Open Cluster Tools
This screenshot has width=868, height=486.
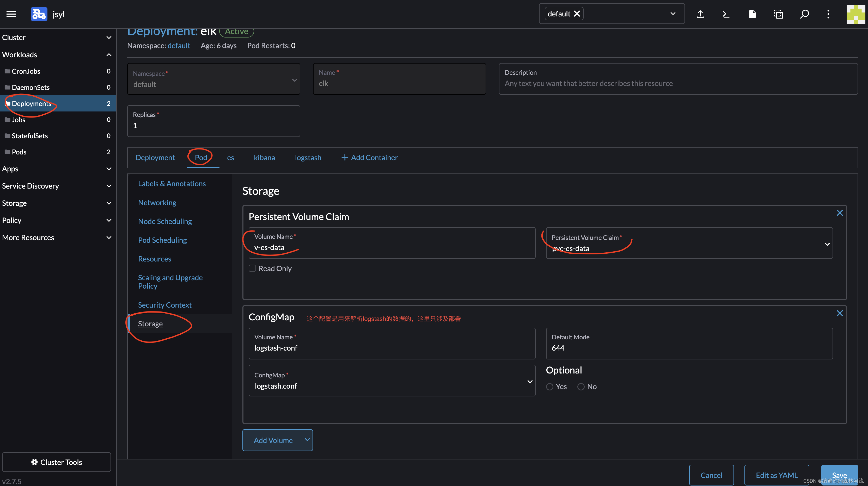click(57, 462)
